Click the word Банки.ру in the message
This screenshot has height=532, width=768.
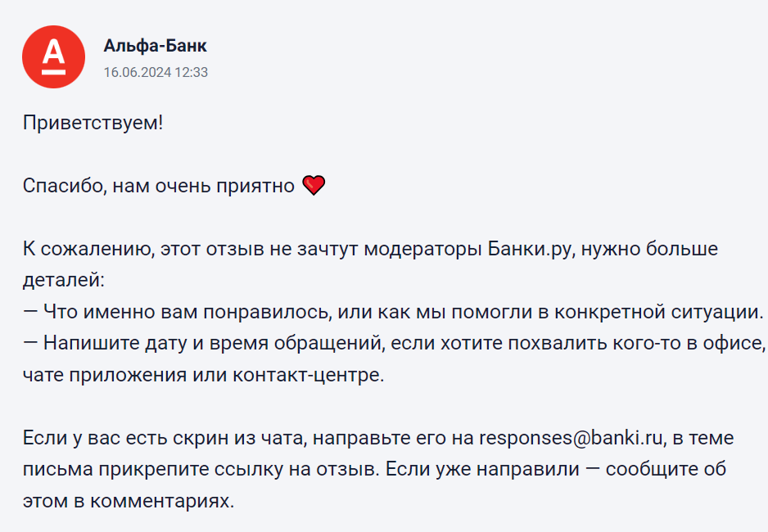pyautogui.click(x=530, y=249)
